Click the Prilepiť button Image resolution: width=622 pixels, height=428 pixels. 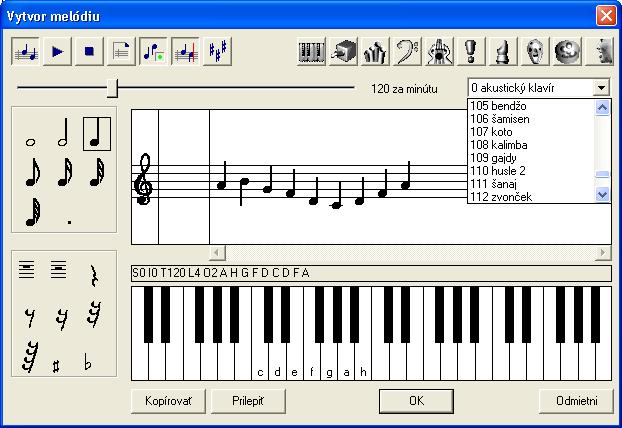pyautogui.click(x=248, y=401)
